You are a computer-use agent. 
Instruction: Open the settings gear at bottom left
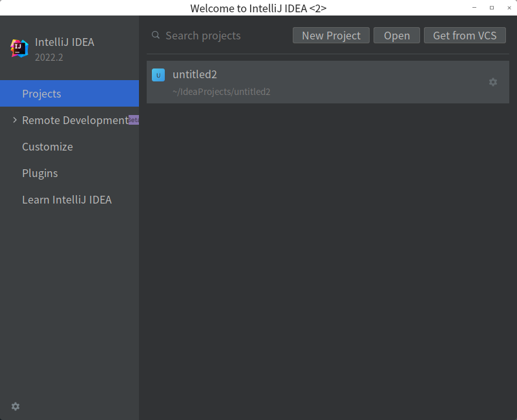(x=15, y=406)
